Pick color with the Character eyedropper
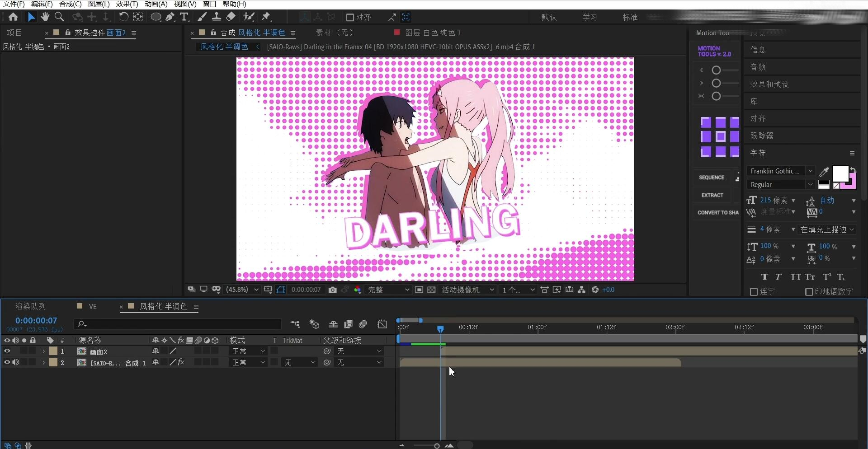Screen dimensions: 868x449 click(824, 172)
